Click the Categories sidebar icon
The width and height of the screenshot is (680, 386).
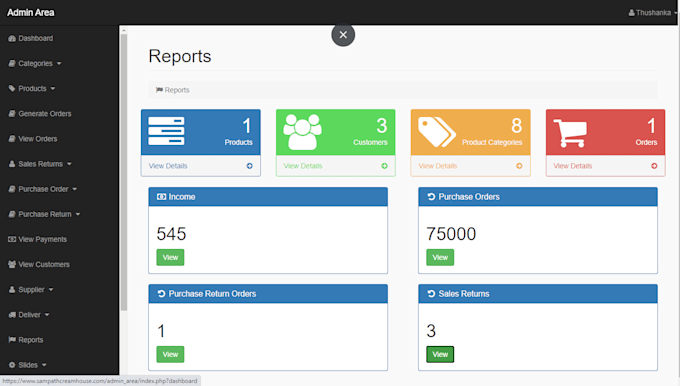click(x=12, y=64)
